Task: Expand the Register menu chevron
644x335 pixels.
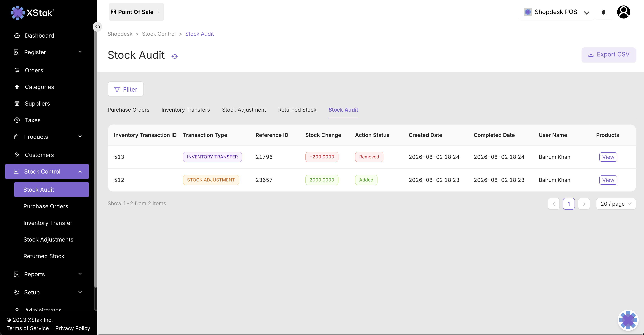Action: [80, 52]
